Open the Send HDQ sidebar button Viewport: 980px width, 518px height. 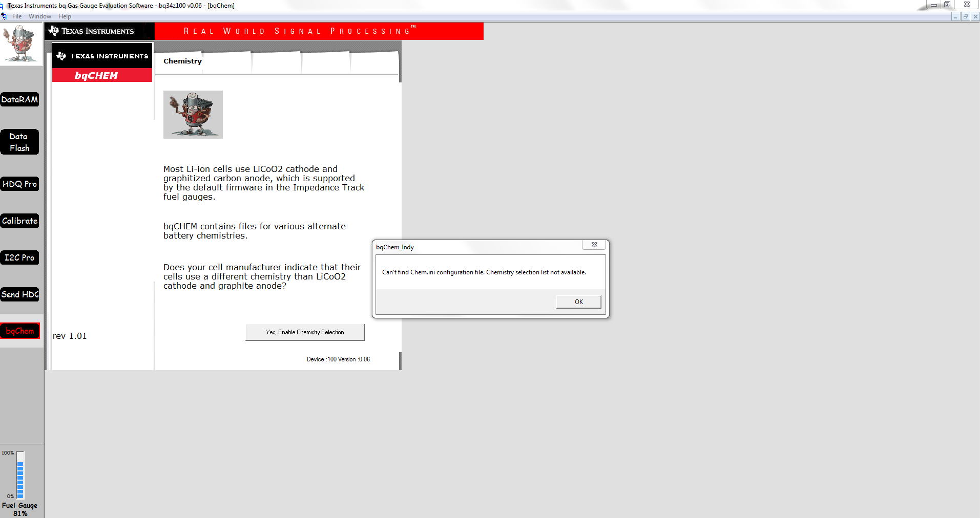19,294
